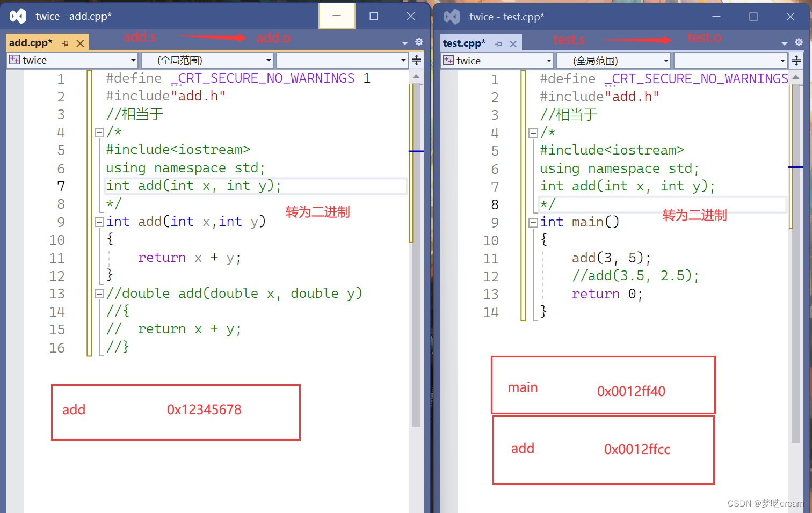Click '#include<iostream>' in test.cpp

click(x=612, y=150)
